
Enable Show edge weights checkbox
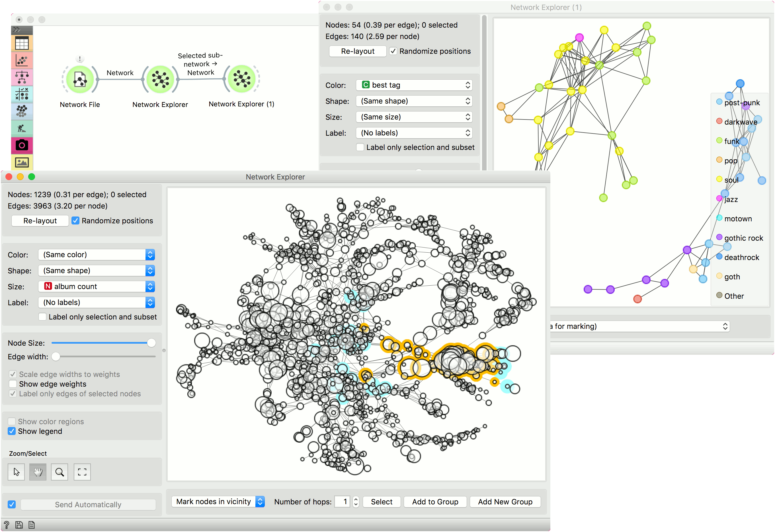[13, 384]
